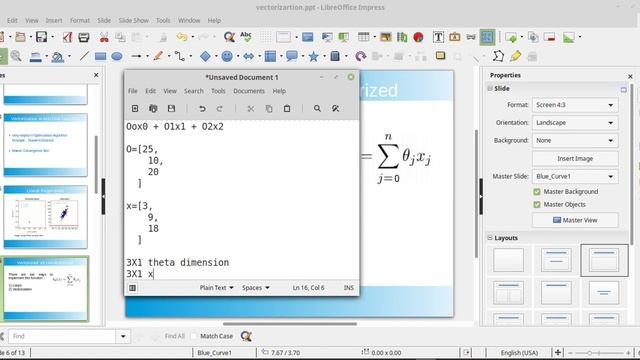Select the blank slide layout
640x360 pixels.
508,260
